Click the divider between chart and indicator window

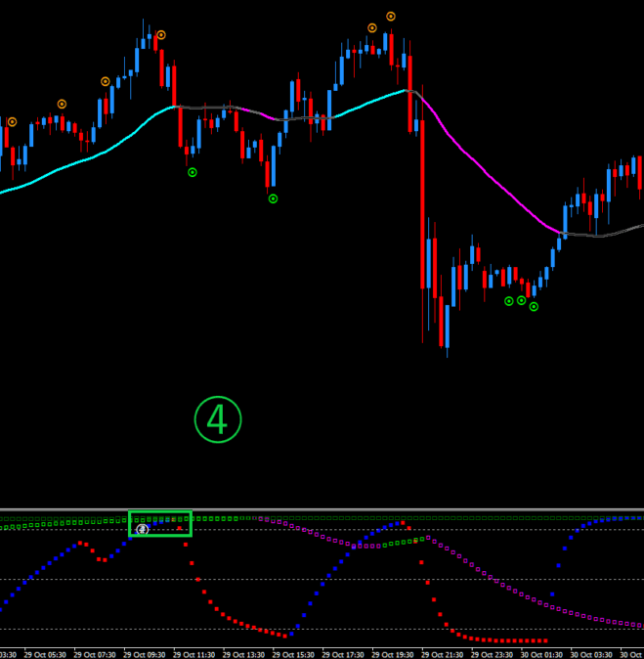tap(322, 508)
